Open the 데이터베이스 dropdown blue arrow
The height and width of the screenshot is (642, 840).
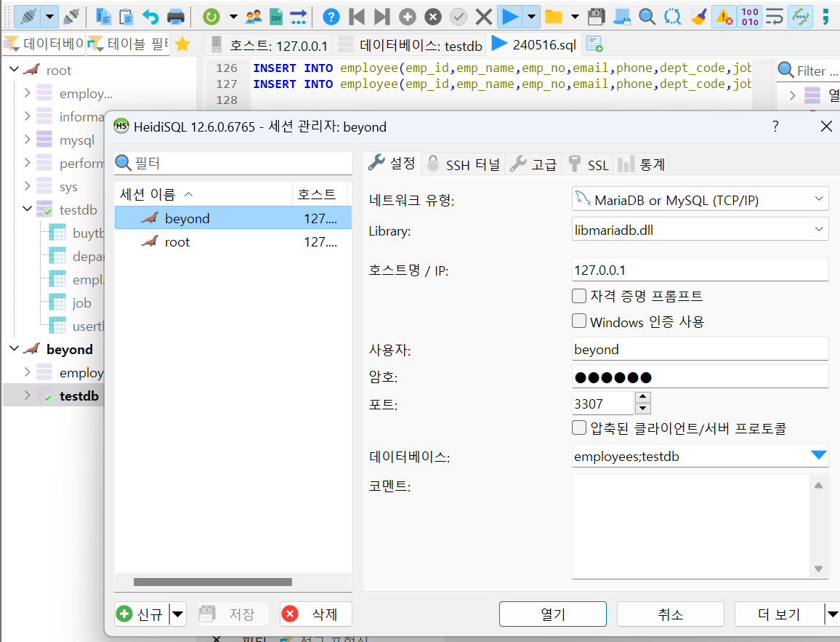pos(818,456)
